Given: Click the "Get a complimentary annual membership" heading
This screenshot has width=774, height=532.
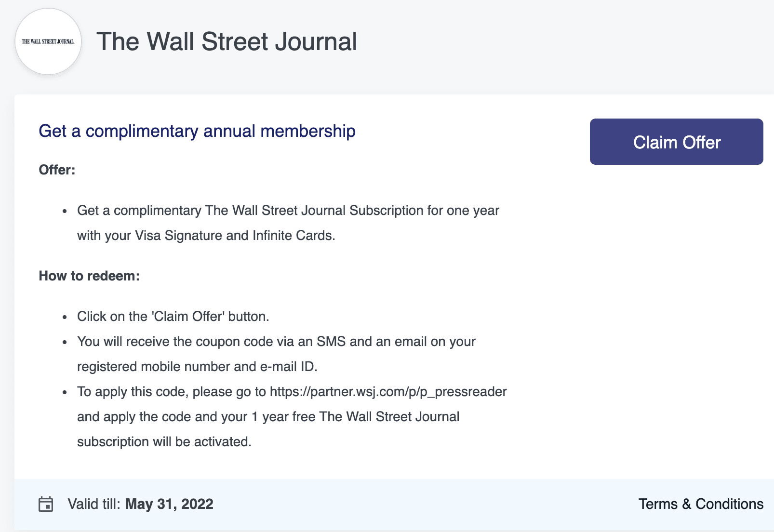Looking at the screenshot, I should (197, 131).
